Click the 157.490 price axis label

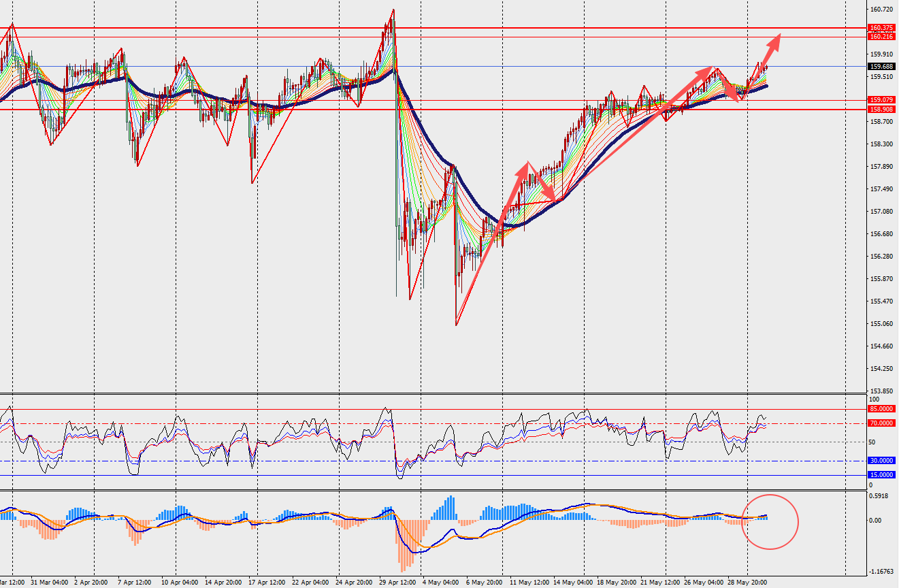[882, 189]
